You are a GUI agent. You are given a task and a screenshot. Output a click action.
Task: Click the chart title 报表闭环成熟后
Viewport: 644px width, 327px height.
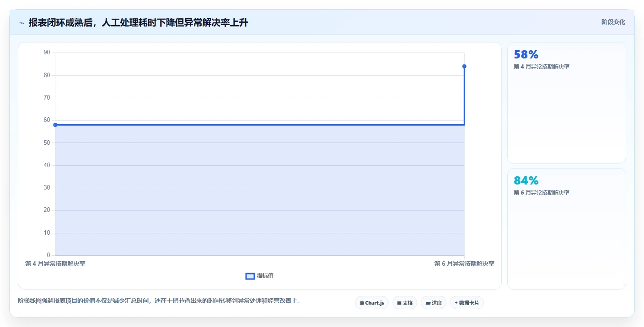(x=138, y=22)
